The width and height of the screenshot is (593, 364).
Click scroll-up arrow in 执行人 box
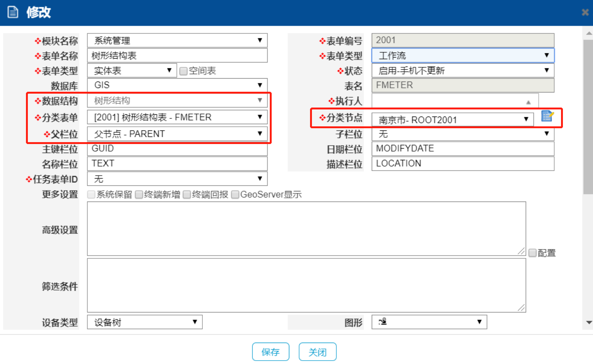pos(528,102)
